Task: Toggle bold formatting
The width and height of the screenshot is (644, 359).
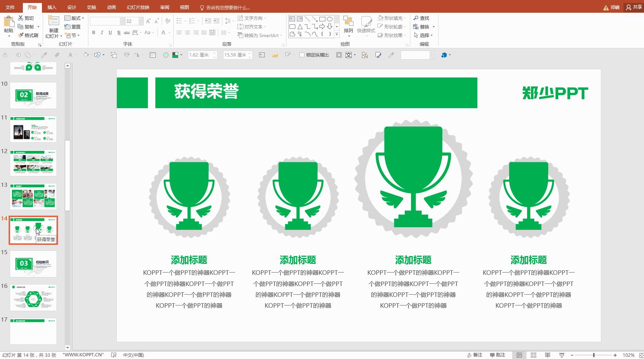Action: [x=94, y=33]
